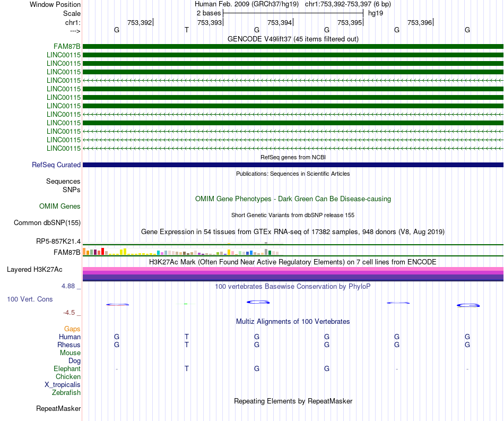Click the Mouse species label
The width and height of the screenshot is (504, 421).
pyautogui.click(x=70, y=353)
